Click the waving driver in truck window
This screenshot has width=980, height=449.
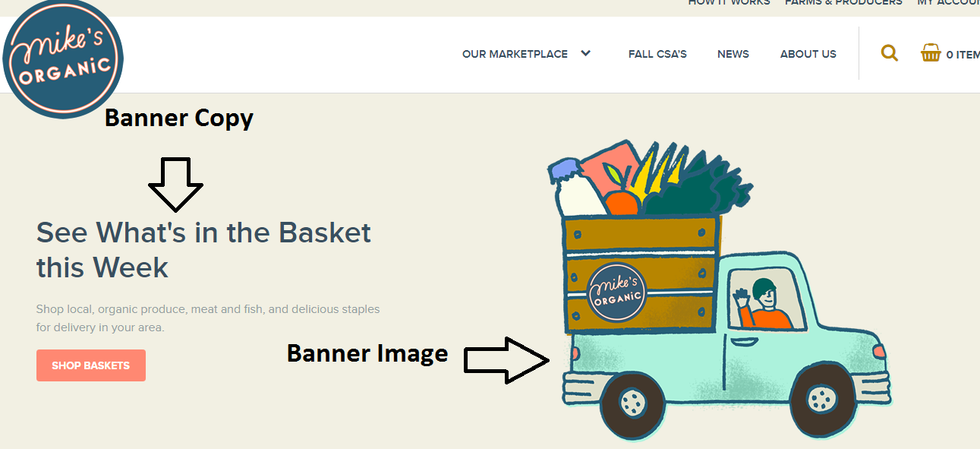coord(761,304)
